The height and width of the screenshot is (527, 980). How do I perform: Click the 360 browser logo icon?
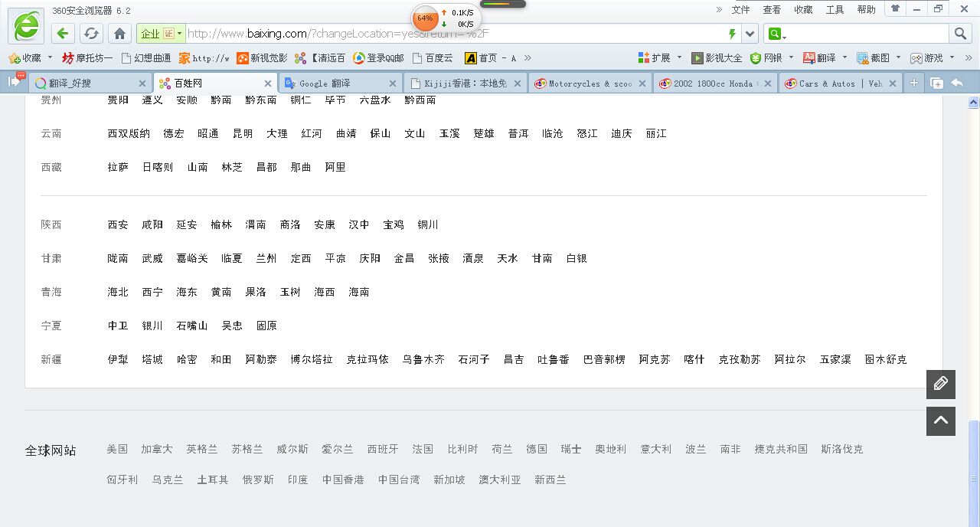(x=26, y=26)
